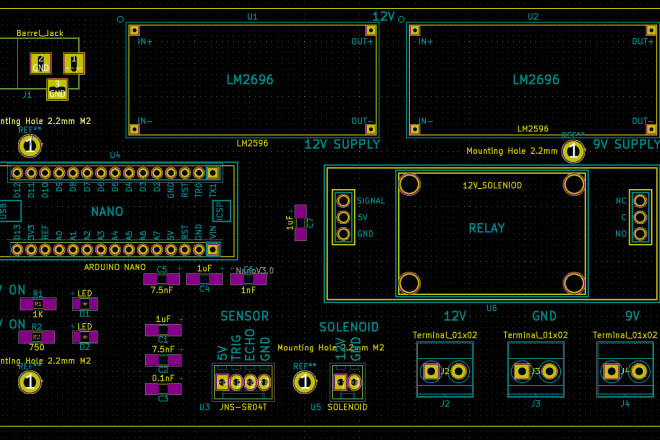Select the U2 reference label
This screenshot has width=660, height=440.
click(x=533, y=17)
